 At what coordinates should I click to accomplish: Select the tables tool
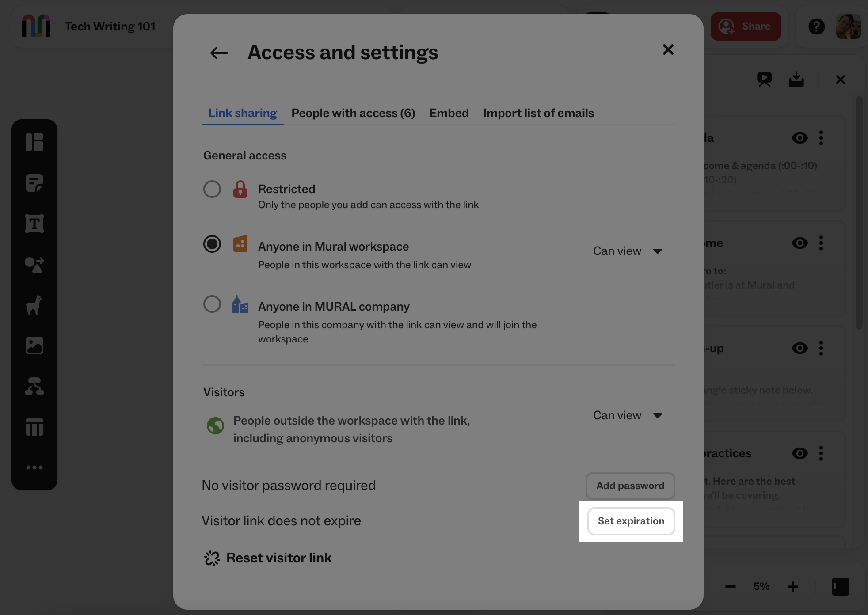pyautogui.click(x=34, y=426)
